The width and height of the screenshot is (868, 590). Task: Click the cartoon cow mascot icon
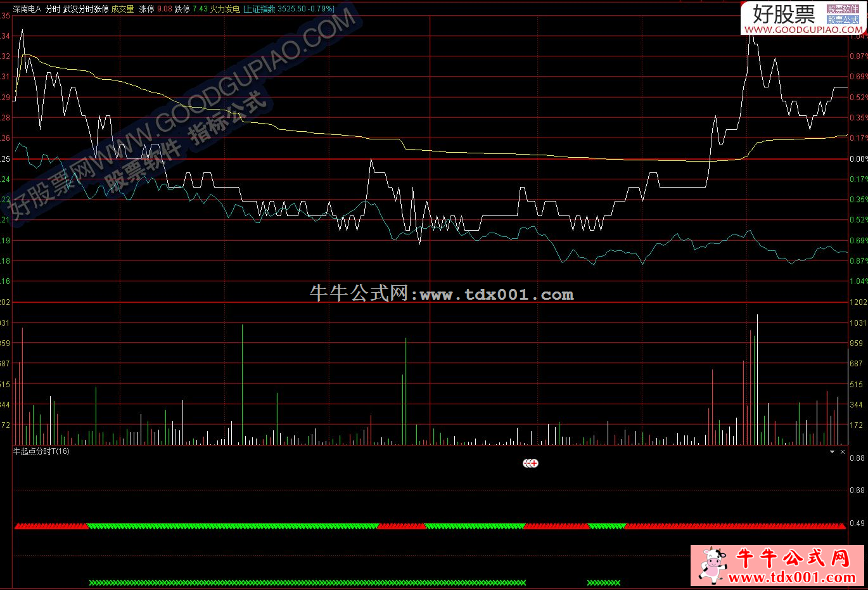pos(713,565)
